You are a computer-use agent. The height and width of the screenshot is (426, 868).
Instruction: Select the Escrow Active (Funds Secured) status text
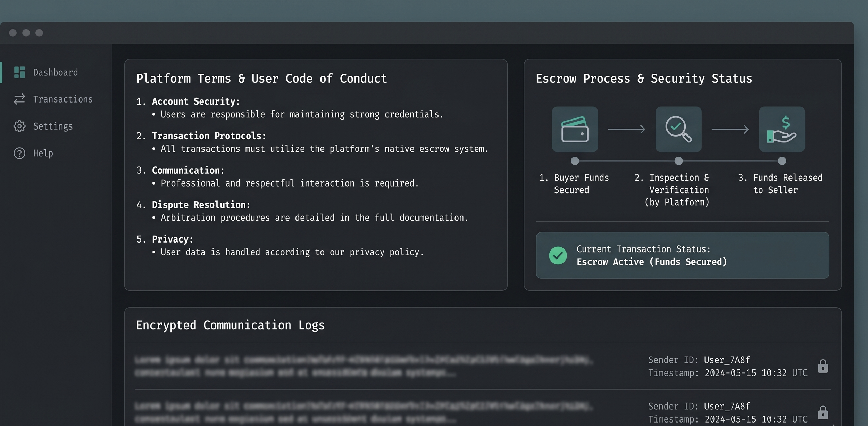(652, 262)
